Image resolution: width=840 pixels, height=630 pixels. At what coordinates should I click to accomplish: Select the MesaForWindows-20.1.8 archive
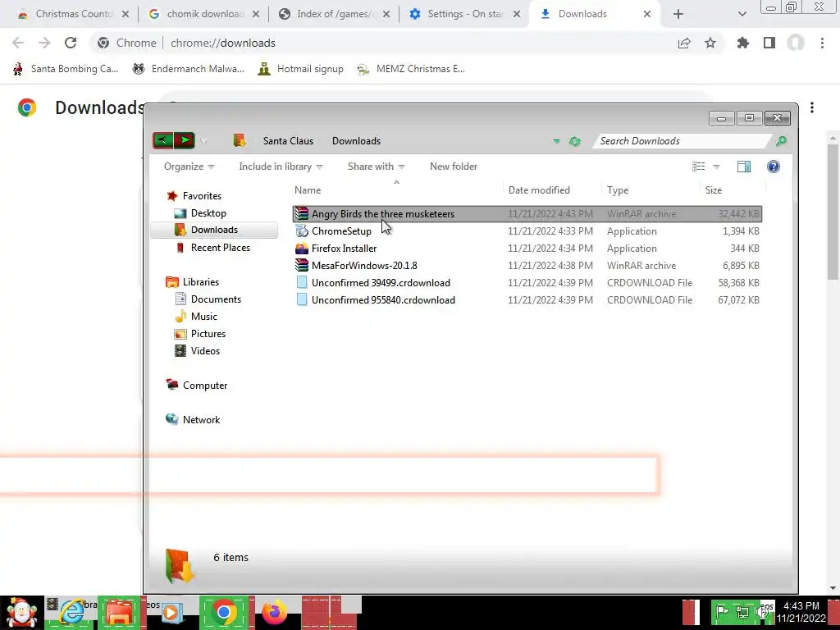(x=527, y=265)
